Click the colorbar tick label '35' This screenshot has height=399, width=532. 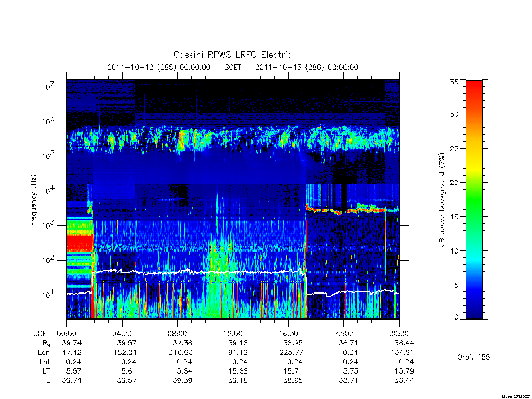tap(454, 82)
